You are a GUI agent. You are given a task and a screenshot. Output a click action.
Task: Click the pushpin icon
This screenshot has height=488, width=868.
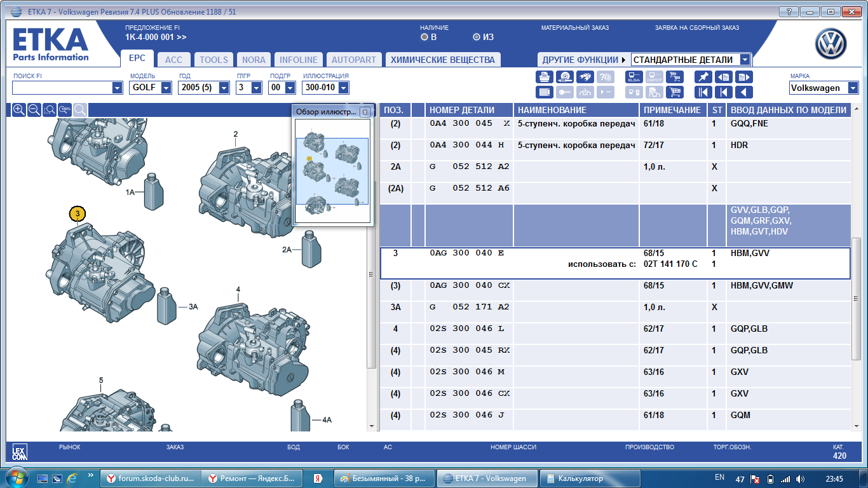tap(703, 77)
